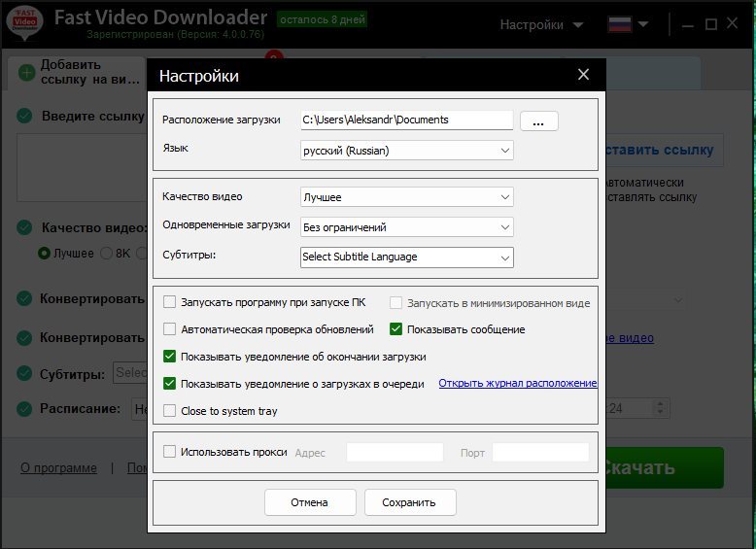The image size is (756, 549).
Task: Click the proxy Адрес input field
Action: coord(395,453)
